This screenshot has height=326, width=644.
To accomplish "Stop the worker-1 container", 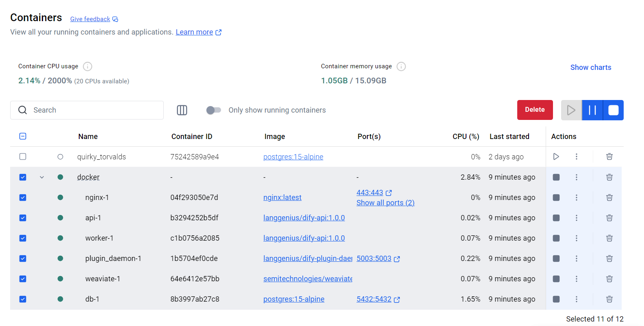I will pos(556,238).
